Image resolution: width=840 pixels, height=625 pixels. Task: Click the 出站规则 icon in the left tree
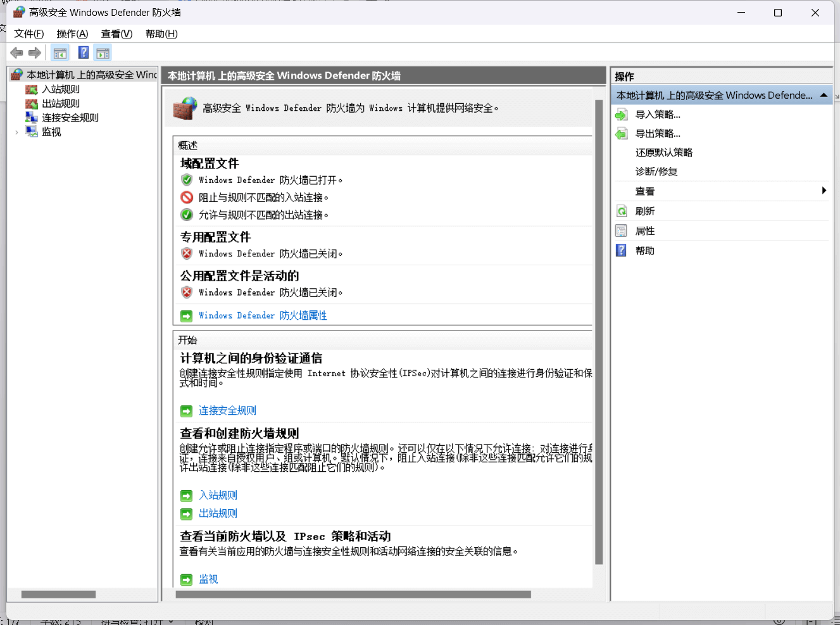(32, 104)
